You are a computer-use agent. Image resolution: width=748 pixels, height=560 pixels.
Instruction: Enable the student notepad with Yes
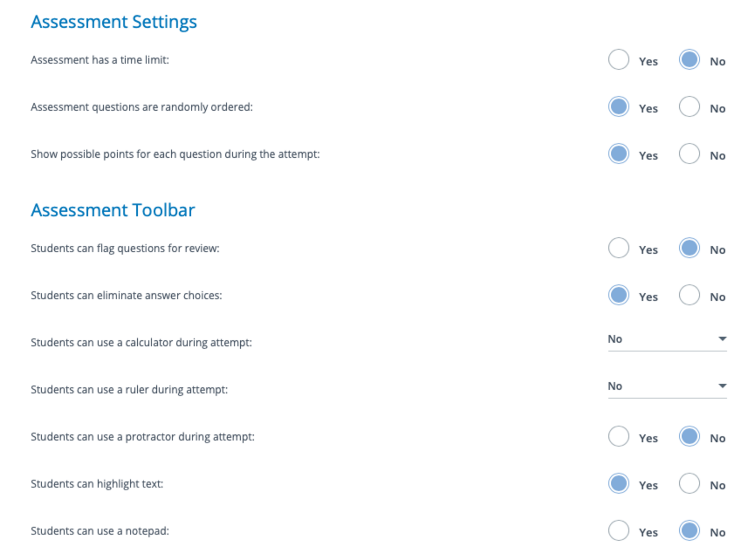tap(618, 530)
